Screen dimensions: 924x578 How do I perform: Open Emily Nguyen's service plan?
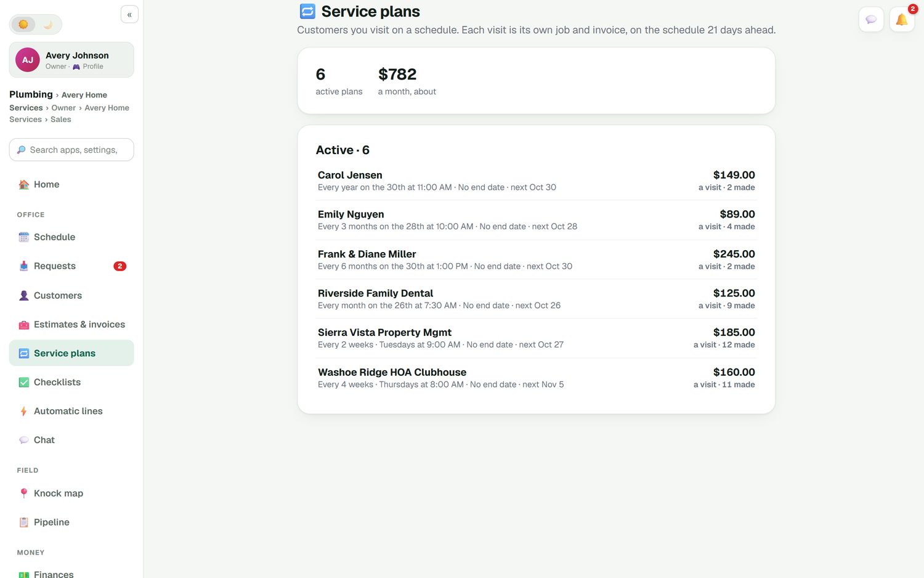click(x=536, y=220)
